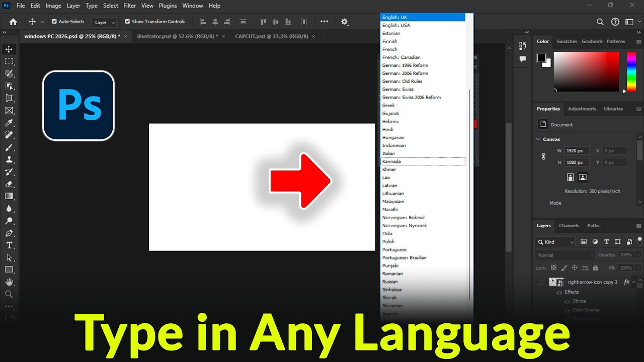Toggle the Auto-Select checkbox
644x362 pixels.
point(54,22)
